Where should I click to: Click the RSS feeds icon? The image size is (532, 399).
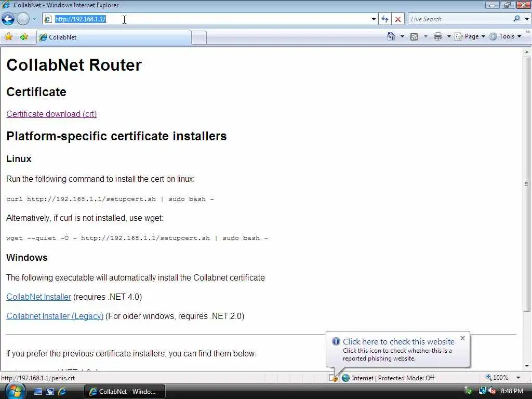[x=414, y=37]
